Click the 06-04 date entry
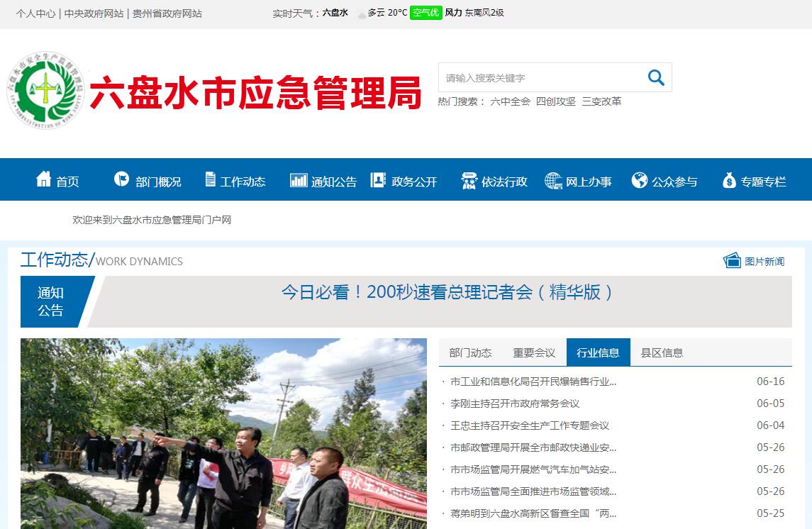Image resolution: width=812 pixels, height=529 pixels. click(x=771, y=425)
